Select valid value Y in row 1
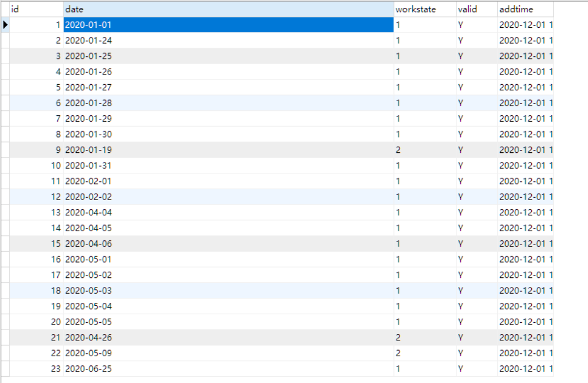Viewport: 588px width, 383px height. 477,25
